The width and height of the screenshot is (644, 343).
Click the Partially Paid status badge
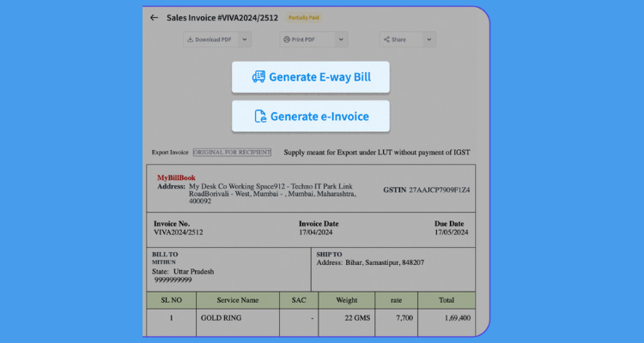(304, 17)
